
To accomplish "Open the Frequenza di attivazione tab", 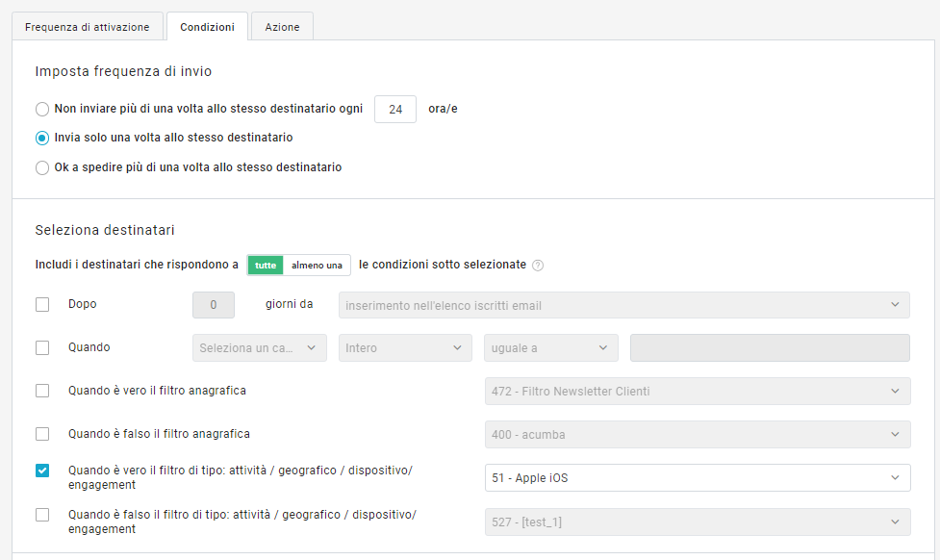I will [88, 27].
